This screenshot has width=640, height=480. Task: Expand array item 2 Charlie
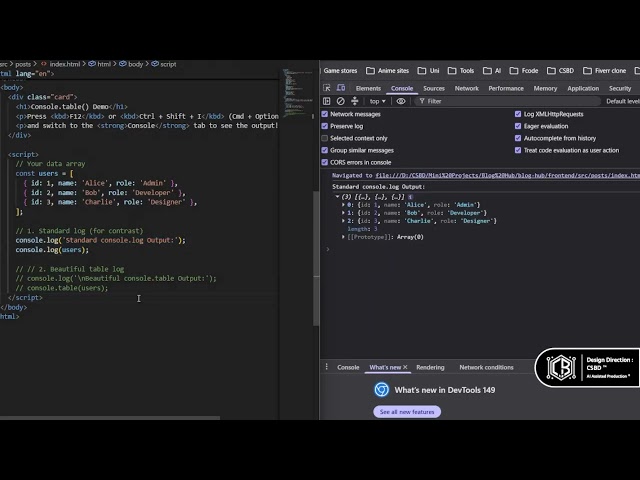click(343, 221)
